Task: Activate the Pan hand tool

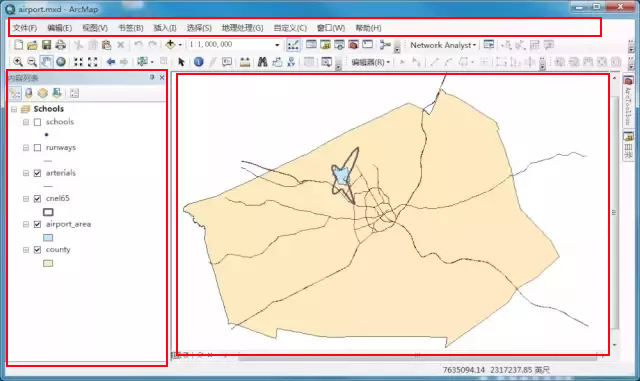Action: 46,62
